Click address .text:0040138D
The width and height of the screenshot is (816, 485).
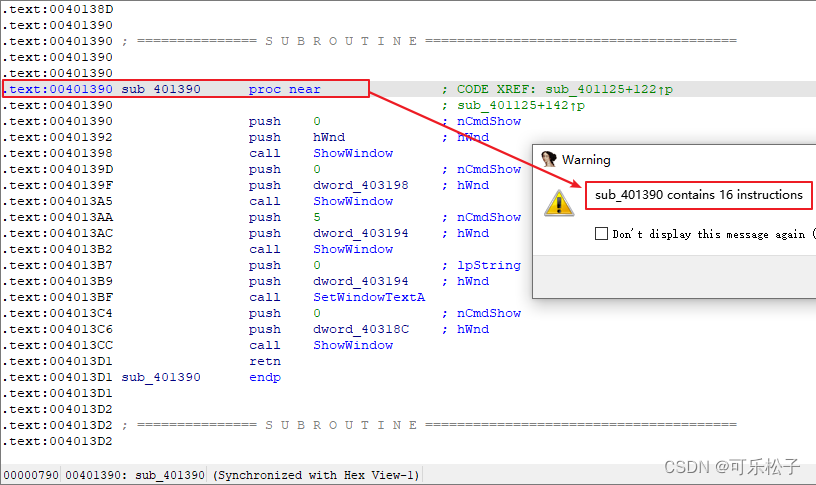[57, 9]
